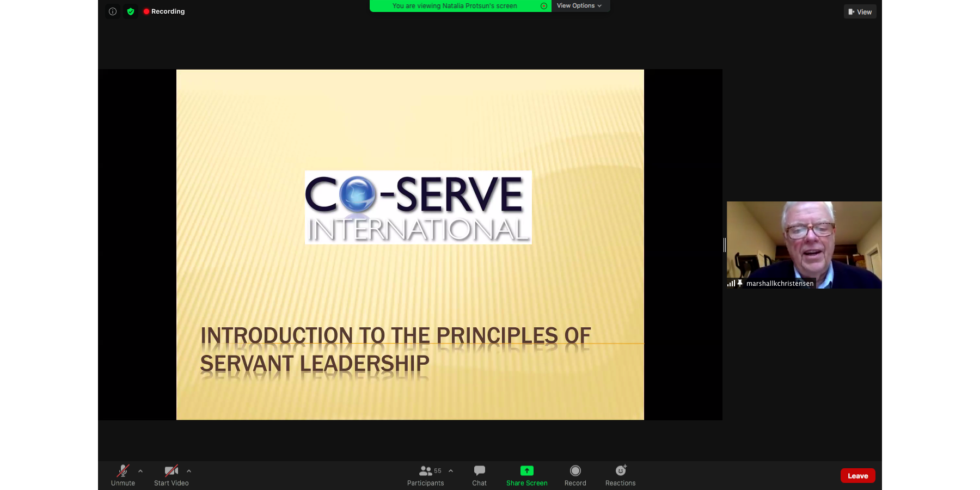This screenshot has height=490, width=980.
Task: Start recording with the Record icon
Action: 575,475
